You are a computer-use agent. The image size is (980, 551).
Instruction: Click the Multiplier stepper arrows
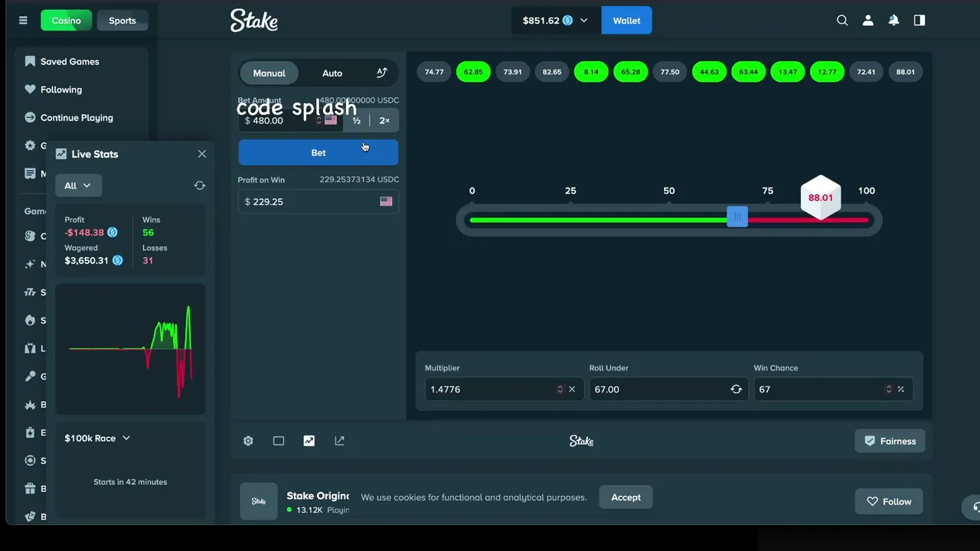point(560,390)
